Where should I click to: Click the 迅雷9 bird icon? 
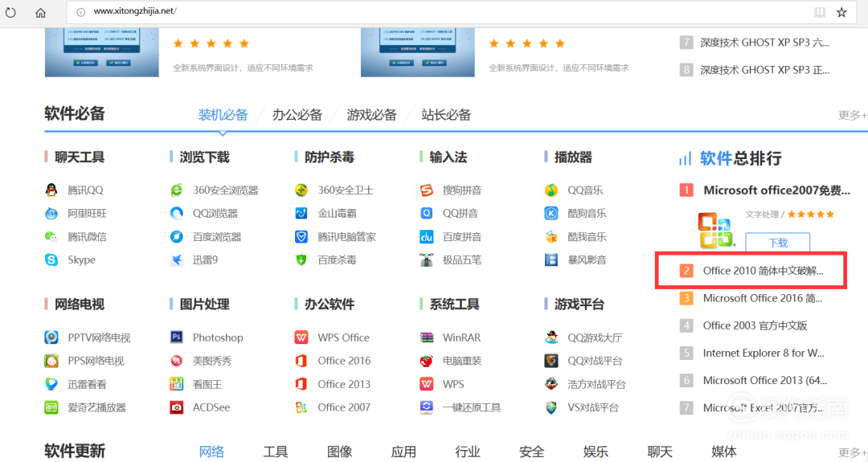(177, 260)
